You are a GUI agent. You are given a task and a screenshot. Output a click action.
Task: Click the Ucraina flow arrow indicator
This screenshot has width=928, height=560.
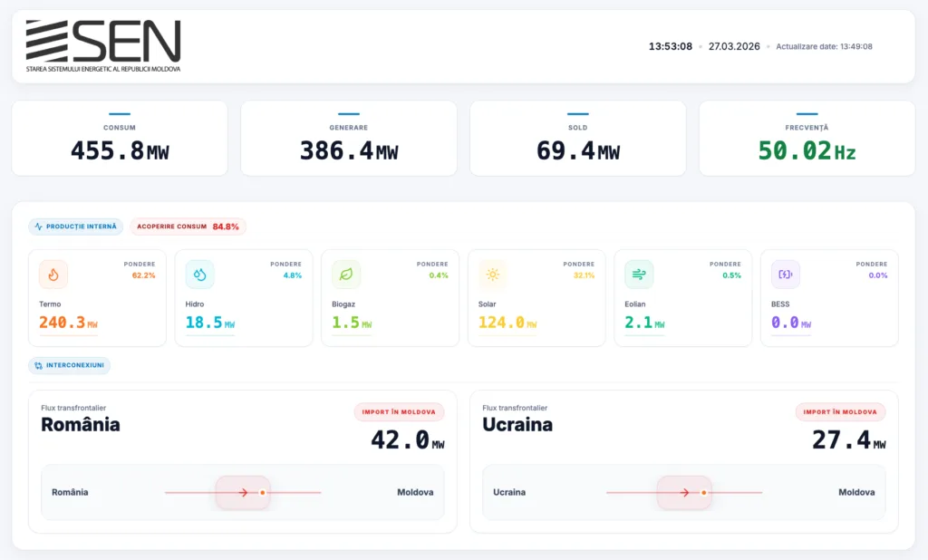tap(684, 493)
